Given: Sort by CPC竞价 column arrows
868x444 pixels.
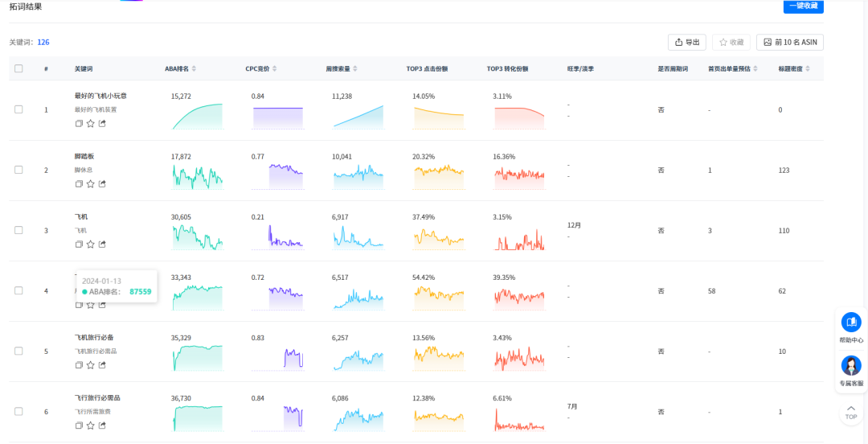Looking at the screenshot, I should pos(275,68).
